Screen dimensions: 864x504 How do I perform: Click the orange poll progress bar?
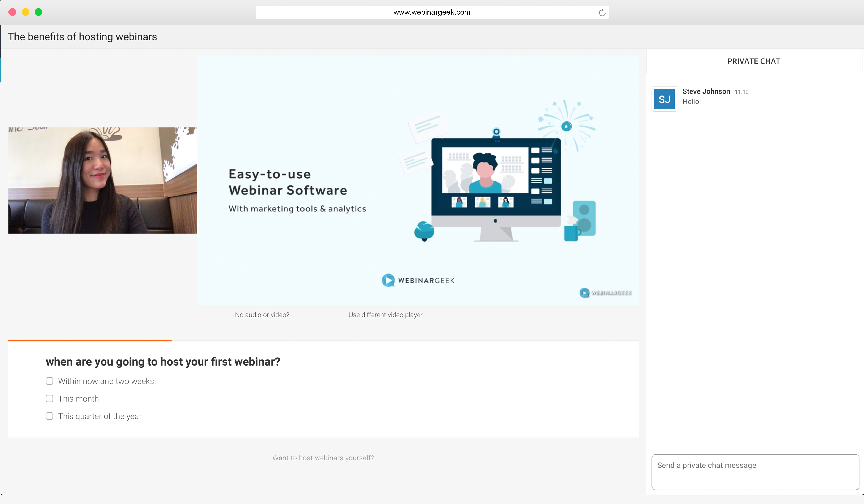(89, 340)
